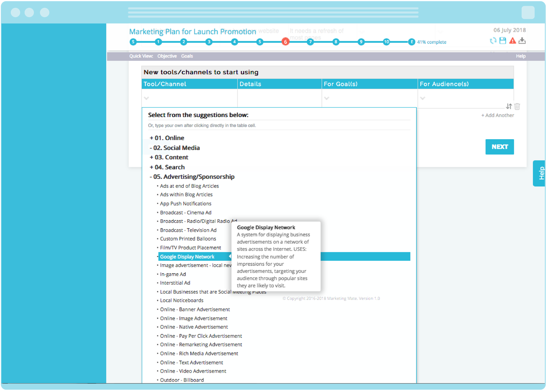This screenshot has height=392, width=546.
Task: Expand the 04. Search category
Action: (167, 167)
